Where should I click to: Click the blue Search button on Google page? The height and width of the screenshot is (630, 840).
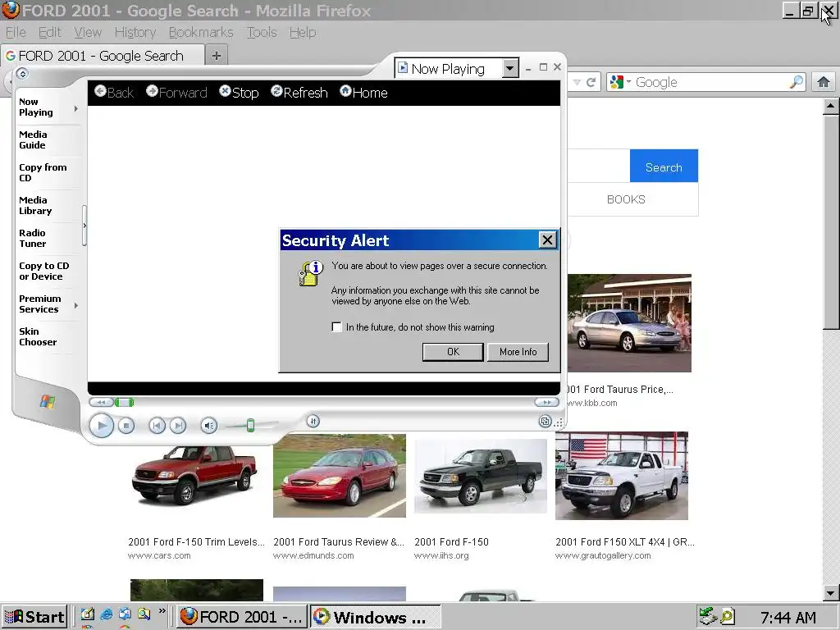point(664,167)
